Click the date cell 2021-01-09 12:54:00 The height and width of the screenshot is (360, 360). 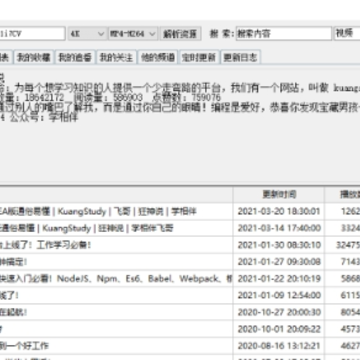[279, 295]
